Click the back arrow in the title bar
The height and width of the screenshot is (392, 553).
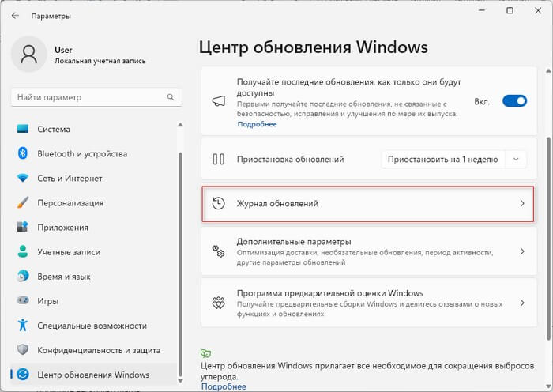[15, 15]
